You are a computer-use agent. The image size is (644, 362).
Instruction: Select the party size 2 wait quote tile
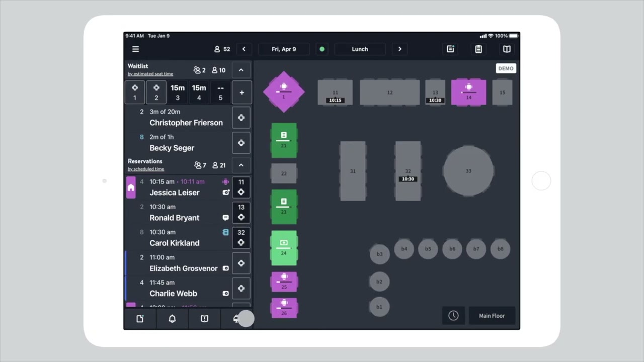coord(156,93)
